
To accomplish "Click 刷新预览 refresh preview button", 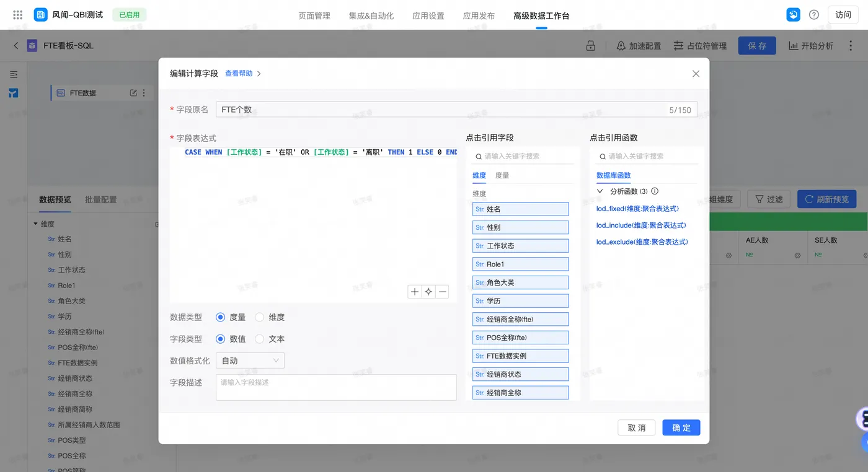I will 827,199.
